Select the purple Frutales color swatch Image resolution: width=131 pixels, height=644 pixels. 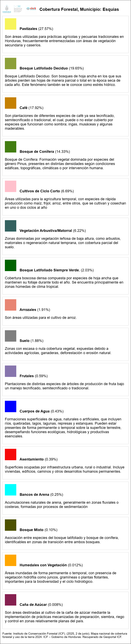tap(10, 371)
